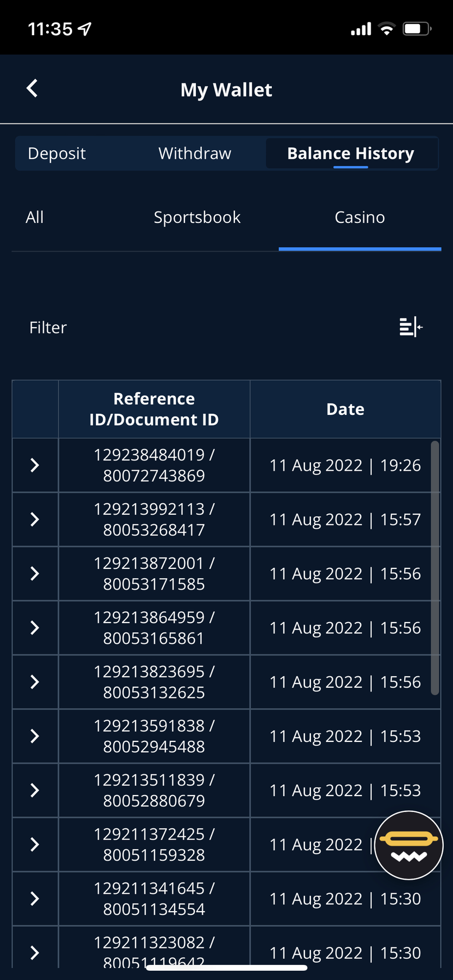The width and height of the screenshot is (453, 980).
Task: Tap the location arrow beside the clock
Action: [x=85, y=29]
